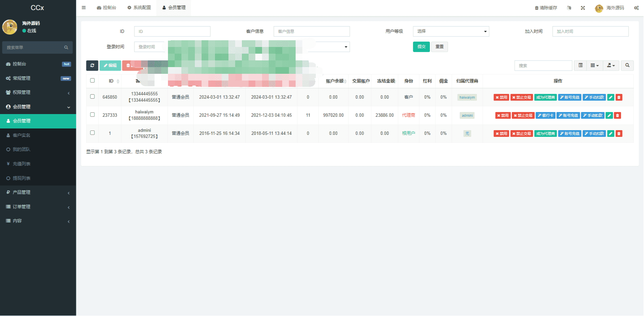Toggle the table card view icon
Viewport: 644px width, 316px height.
coord(581,65)
